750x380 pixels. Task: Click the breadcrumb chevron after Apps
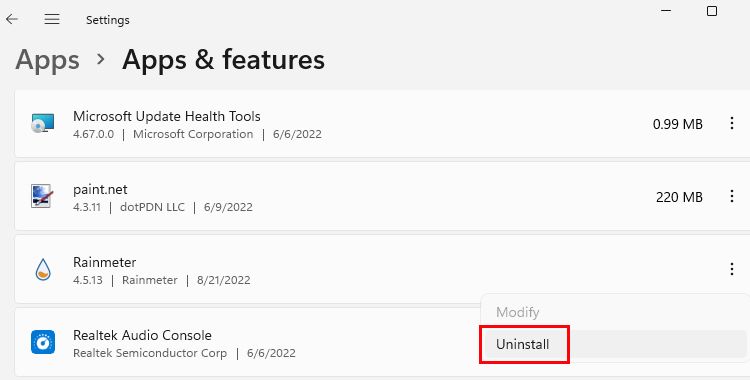click(x=100, y=59)
